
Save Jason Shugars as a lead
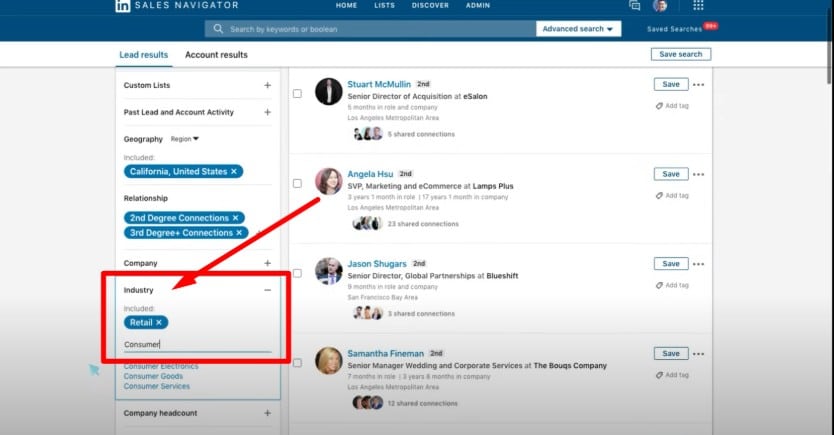pyautogui.click(x=671, y=264)
